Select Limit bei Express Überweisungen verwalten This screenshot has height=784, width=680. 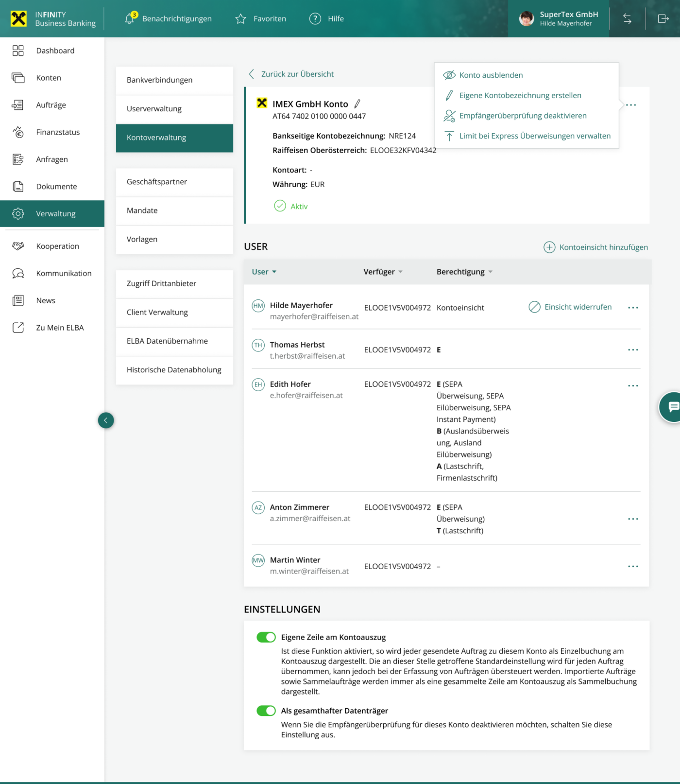point(534,136)
